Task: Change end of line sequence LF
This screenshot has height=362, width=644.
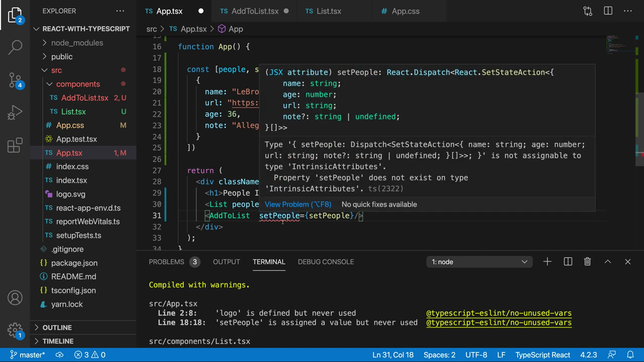Action: pos(501,354)
